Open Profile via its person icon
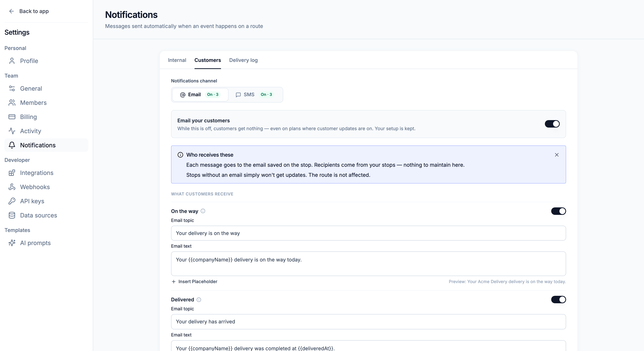Screen dimensions: 644x351 click(12, 61)
